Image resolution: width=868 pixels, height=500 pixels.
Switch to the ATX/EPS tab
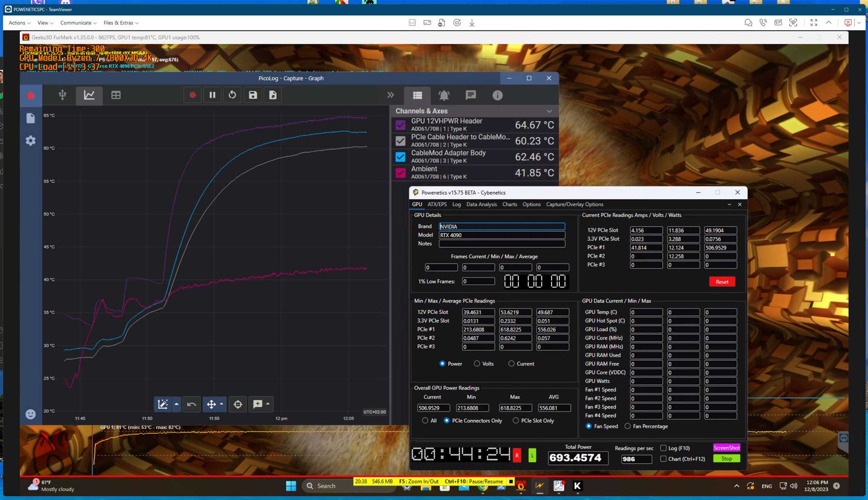pyautogui.click(x=437, y=204)
